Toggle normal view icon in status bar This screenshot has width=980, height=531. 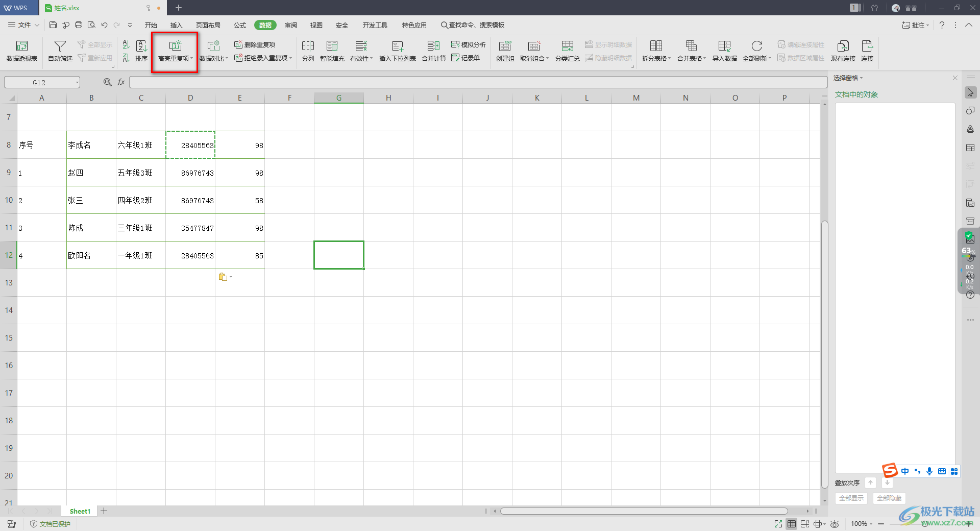792,524
